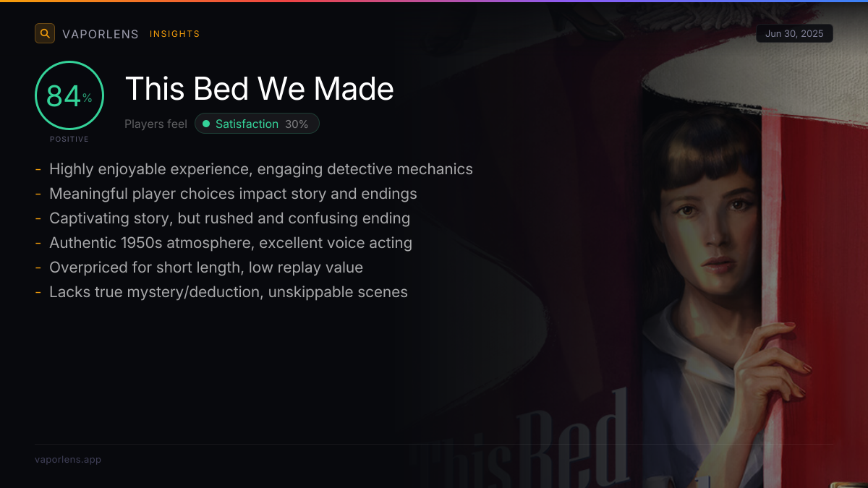Select the rushed and confusing ending bullet
Viewport: 868px width, 488px height.
tap(229, 218)
